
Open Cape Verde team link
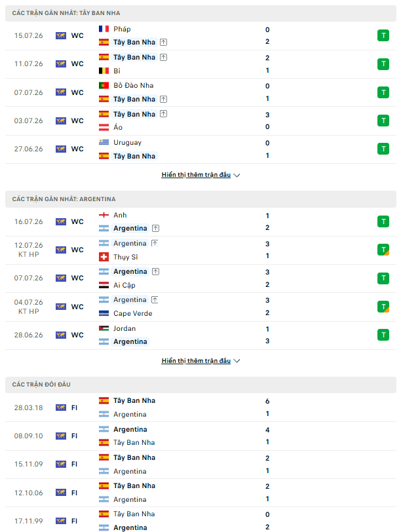(132, 313)
